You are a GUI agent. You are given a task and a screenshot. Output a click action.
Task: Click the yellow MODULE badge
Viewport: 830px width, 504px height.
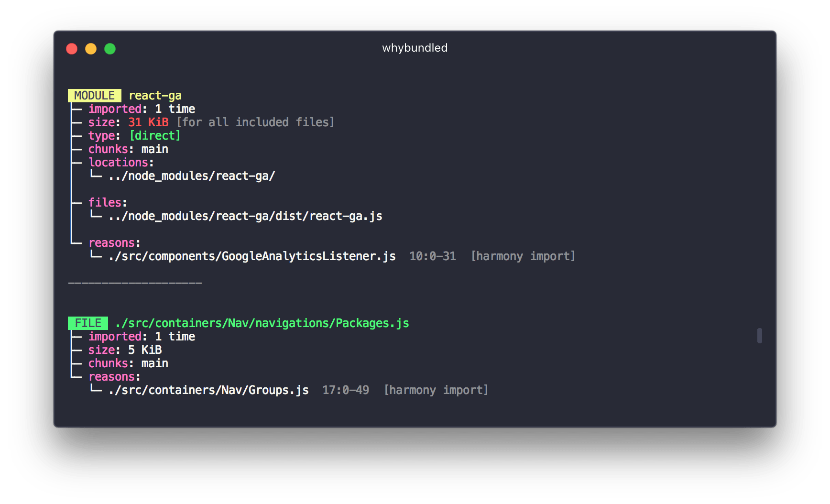pyautogui.click(x=95, y=96)
